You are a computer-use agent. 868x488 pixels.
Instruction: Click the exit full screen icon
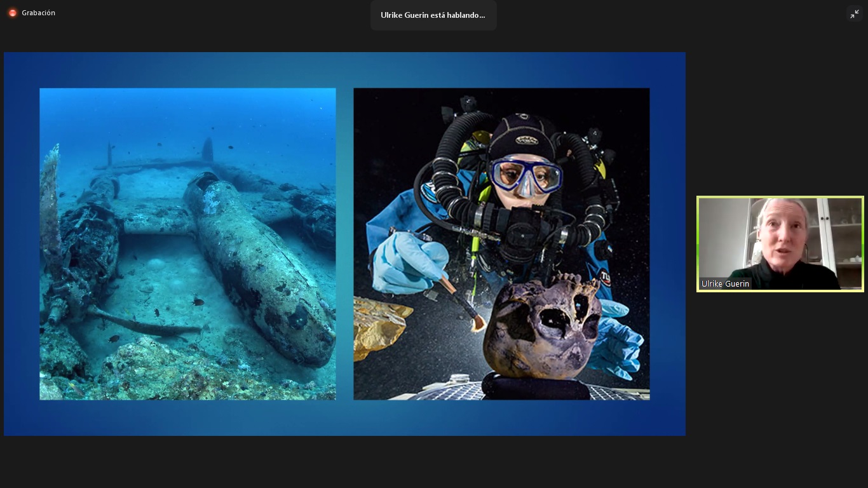(x=855, y=14)
